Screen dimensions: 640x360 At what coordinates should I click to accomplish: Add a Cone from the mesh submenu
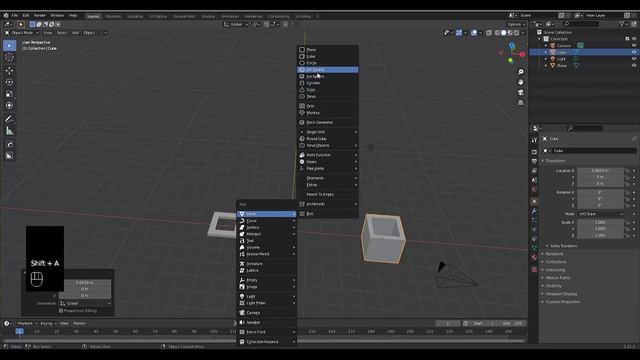328,90
